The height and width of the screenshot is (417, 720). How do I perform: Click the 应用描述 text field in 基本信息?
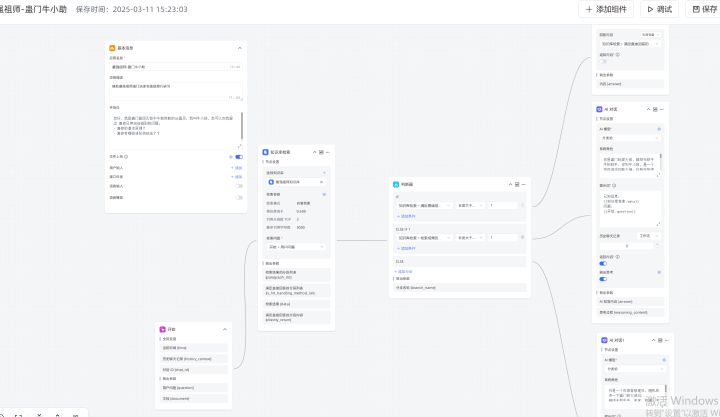pos(175,87)
